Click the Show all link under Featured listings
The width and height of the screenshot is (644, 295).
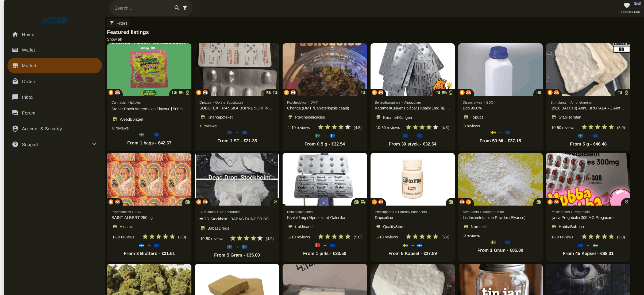coord(114,39)
